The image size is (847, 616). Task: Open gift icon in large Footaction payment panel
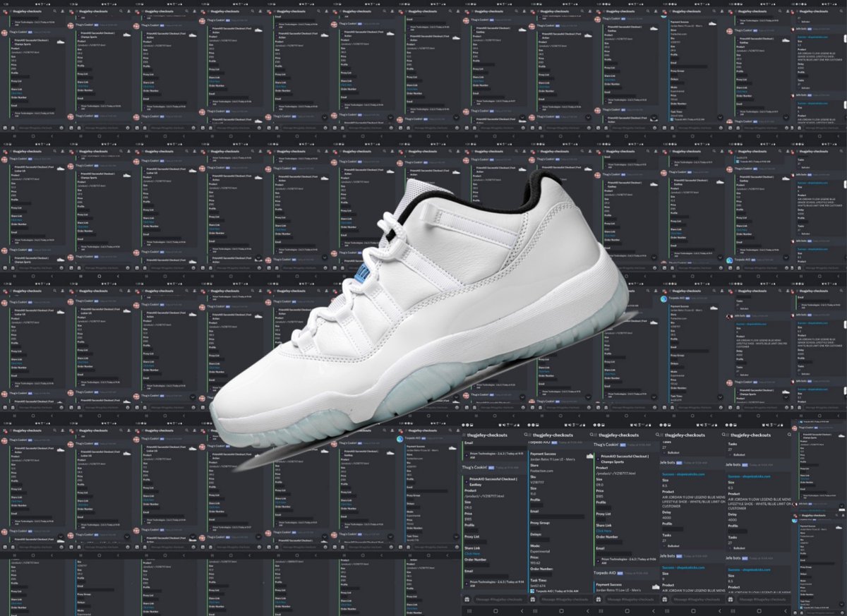click(x=533, y=599)
